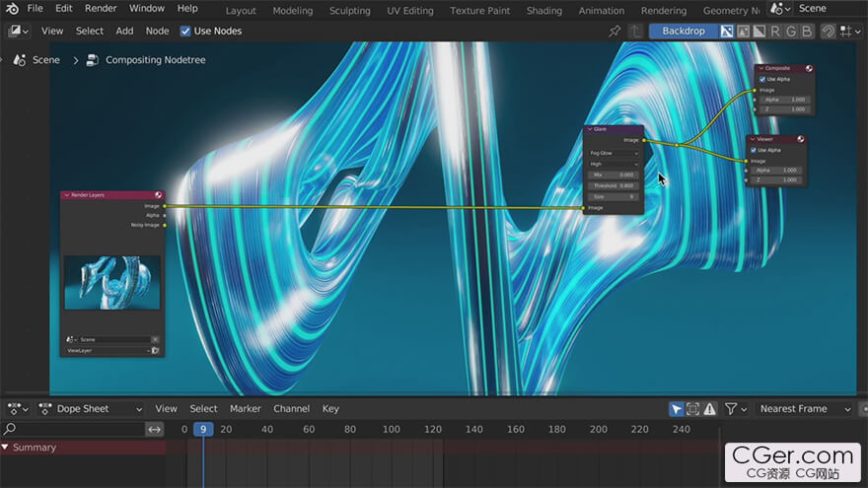This screenshot has height=488, width=868.
Task: Select Color display channel icon
Action: (x=743, y=32)
